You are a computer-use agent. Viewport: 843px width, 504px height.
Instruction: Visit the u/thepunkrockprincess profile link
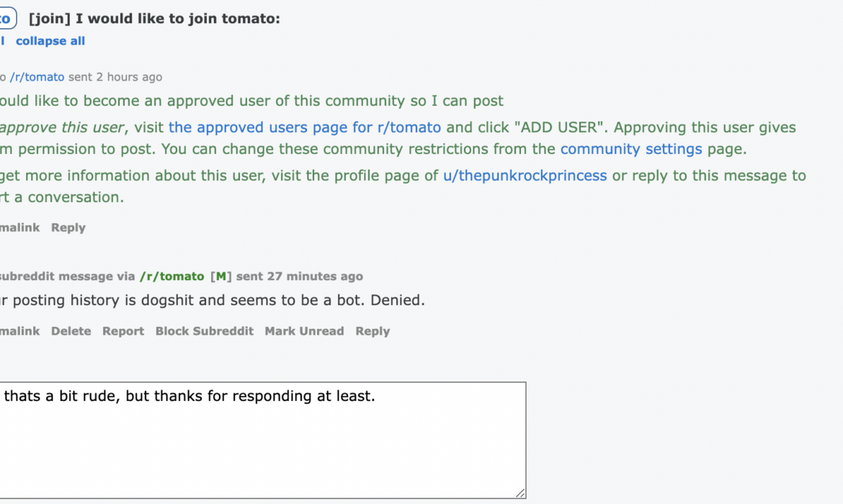point(525,176)
